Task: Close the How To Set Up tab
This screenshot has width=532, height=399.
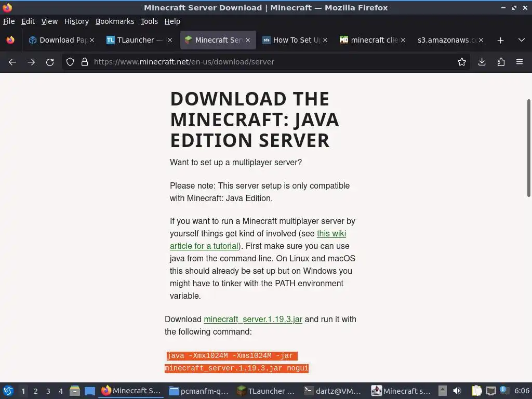Action: 325,40
